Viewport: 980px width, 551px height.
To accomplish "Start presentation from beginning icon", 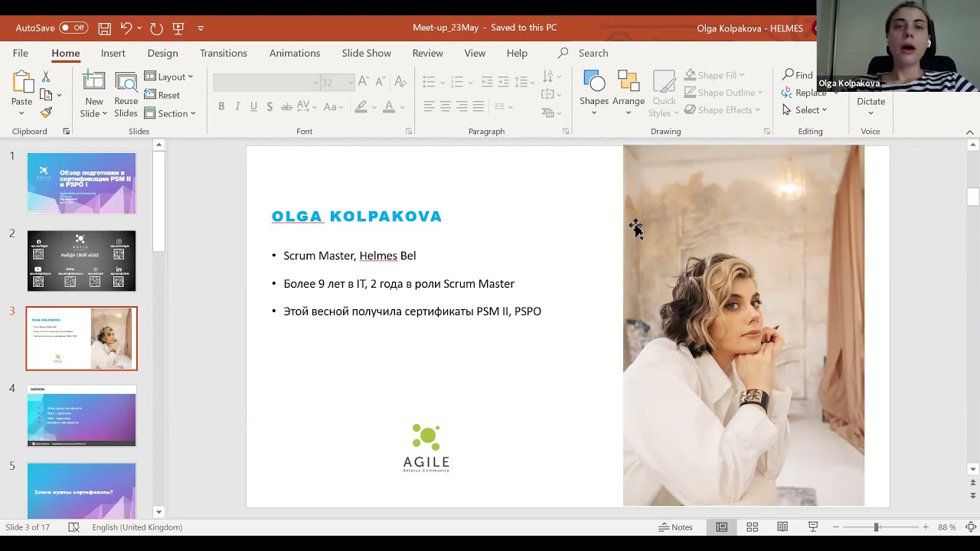I will click(178, 28).
